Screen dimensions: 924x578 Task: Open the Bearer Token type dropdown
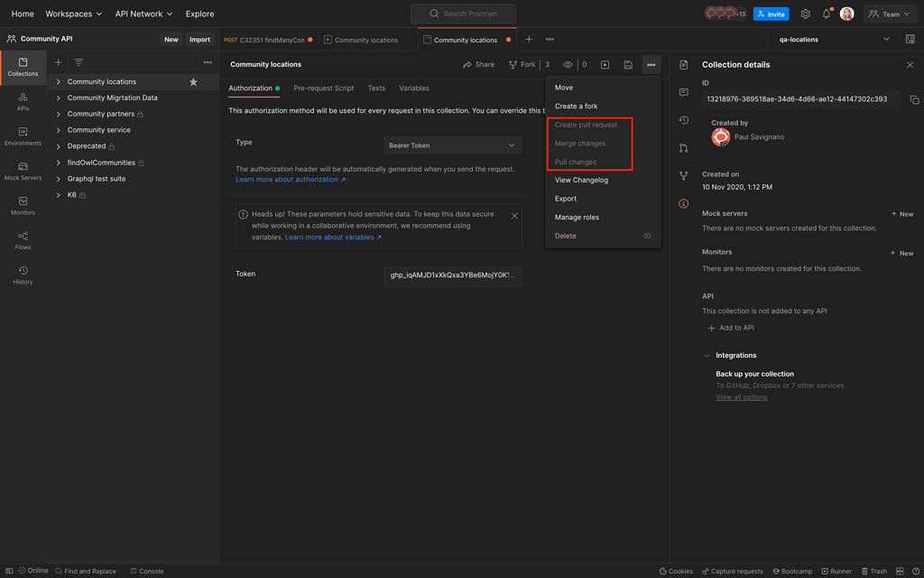pyautogui.click(x=452, y=145)
